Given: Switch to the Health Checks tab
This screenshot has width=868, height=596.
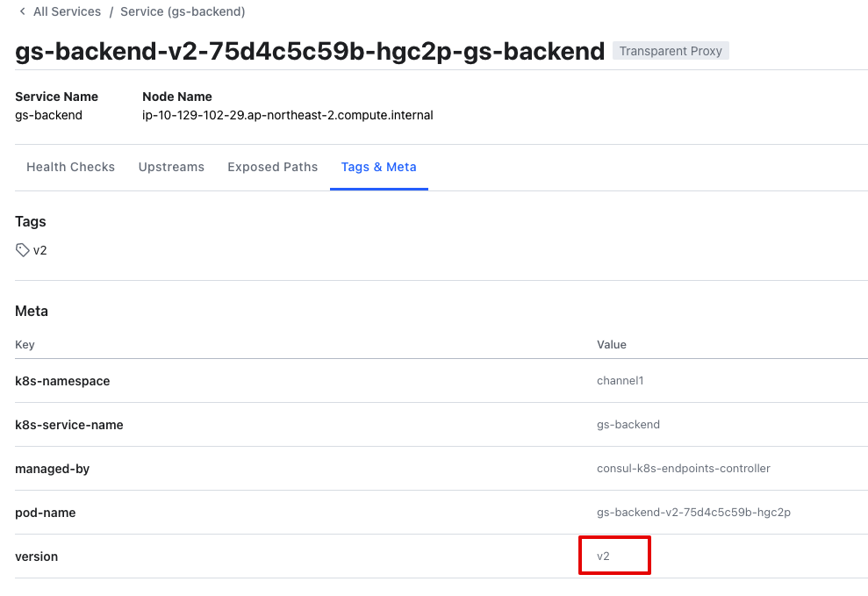Looking at the screenshot, I should [x=70, y=167].
